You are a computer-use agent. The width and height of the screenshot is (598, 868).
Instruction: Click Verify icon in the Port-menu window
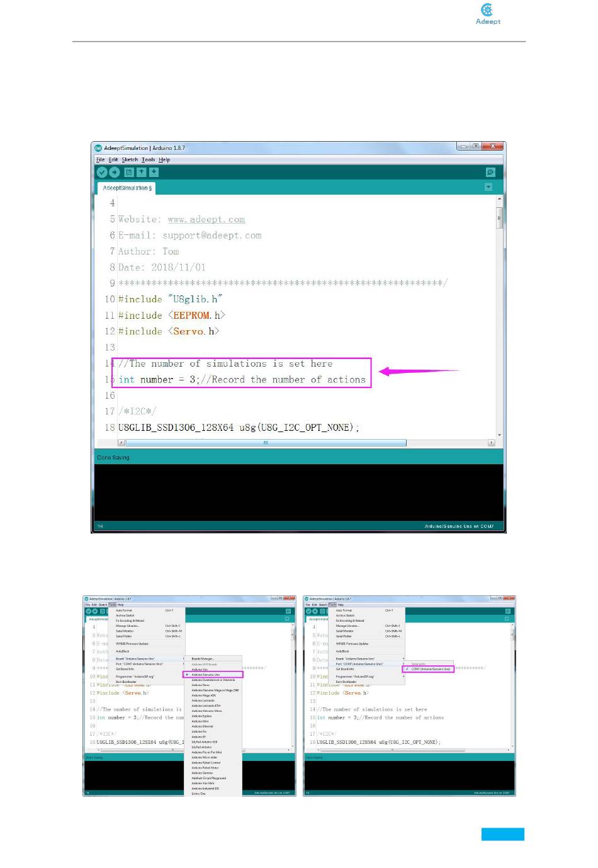(308, 612)
